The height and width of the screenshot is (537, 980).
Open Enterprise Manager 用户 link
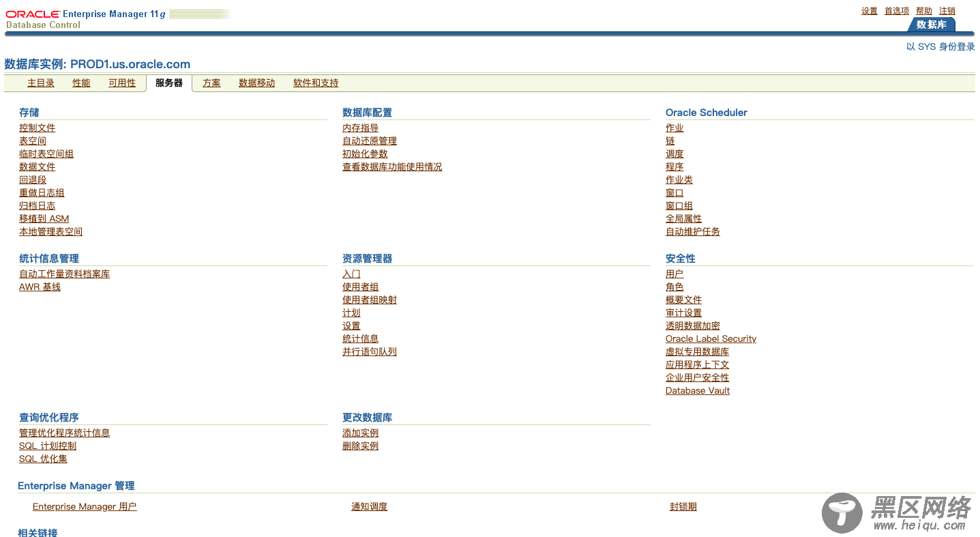point(85,507)
